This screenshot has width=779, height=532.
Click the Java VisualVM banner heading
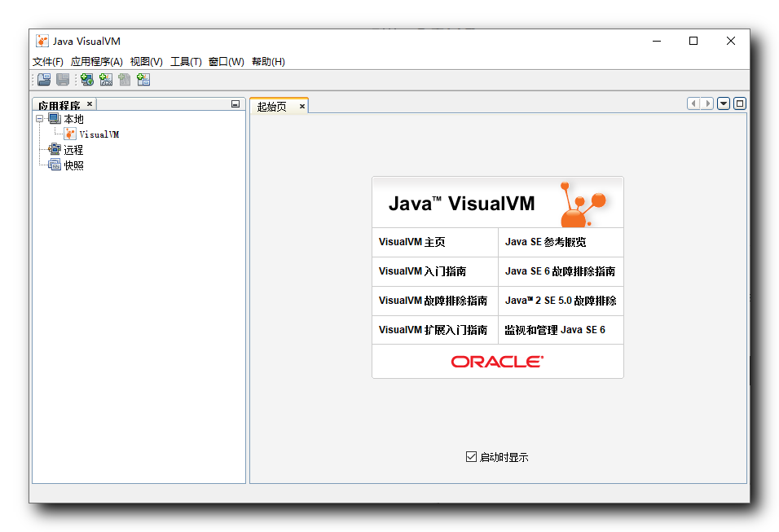click(x=461, y=204)
